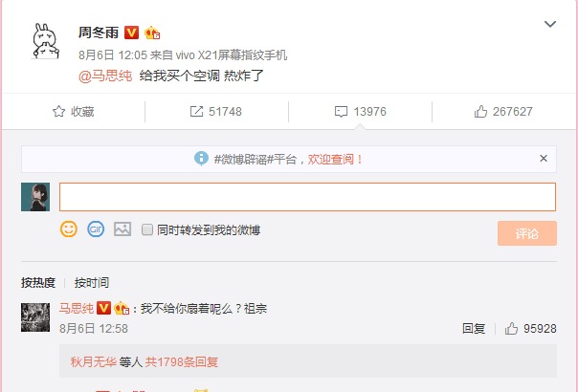Image resolution: width=578 pixels, height=392 pixels.
Task: Reply to 马思纯's comment via 回复
Action: 474,328
